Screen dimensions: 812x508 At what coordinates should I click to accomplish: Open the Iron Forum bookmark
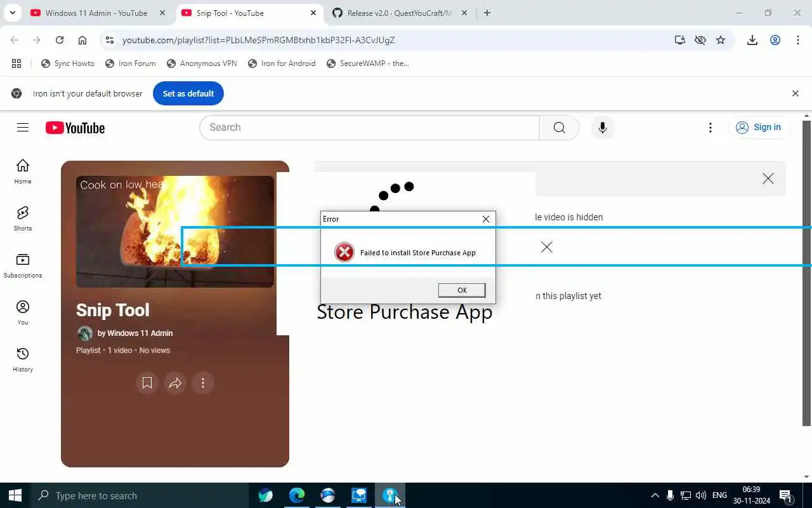(x=131, y=63)
